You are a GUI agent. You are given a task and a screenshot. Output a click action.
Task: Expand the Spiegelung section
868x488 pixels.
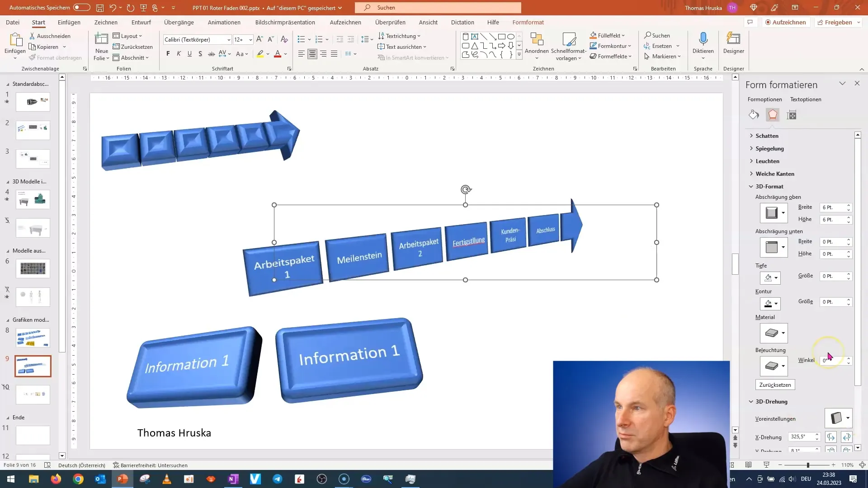(769, 148)
